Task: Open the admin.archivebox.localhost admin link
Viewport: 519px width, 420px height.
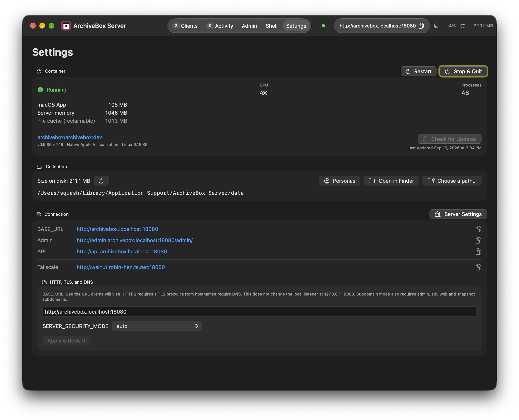Action: tap(135, 240)
